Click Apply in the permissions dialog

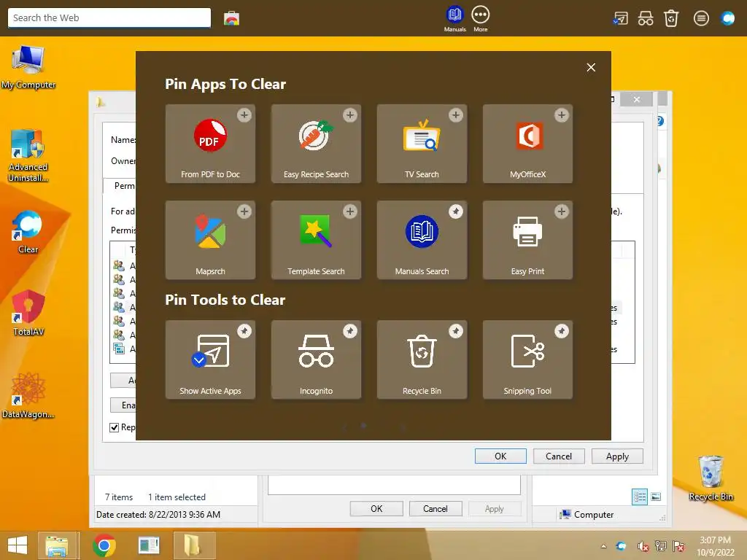617,456
